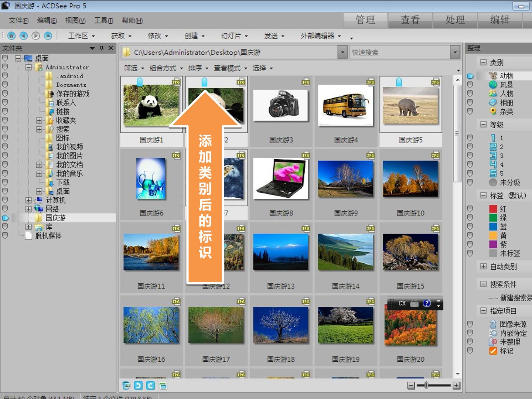Click the rating 3 icon
Image resolution: width=532 pixels, height=399 pixels.
coord(493,156)
